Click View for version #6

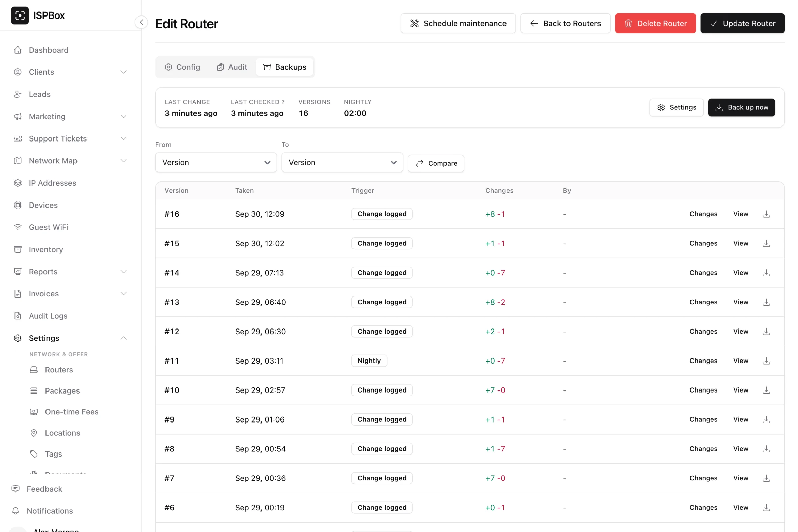[x=741, y=507]
